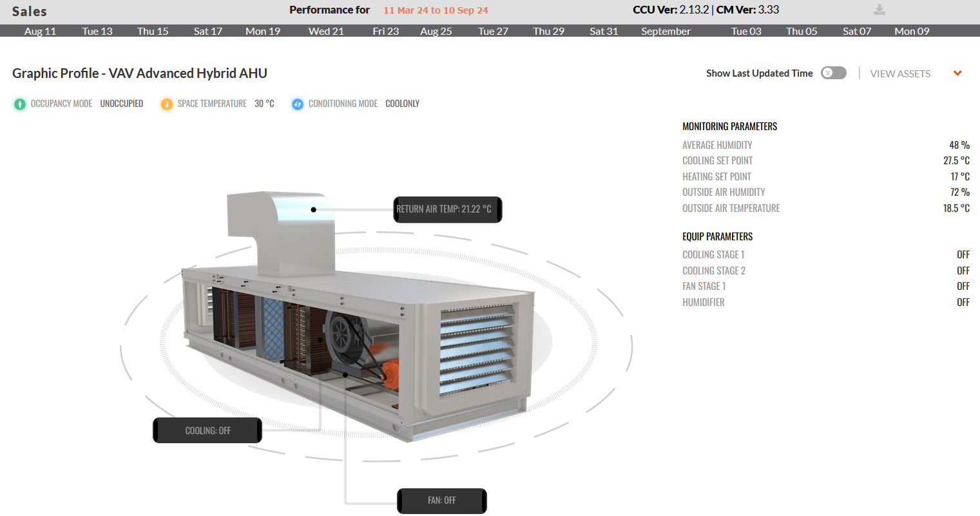
Task: Click the Cooling marker point on the coil
Action: 321,340
